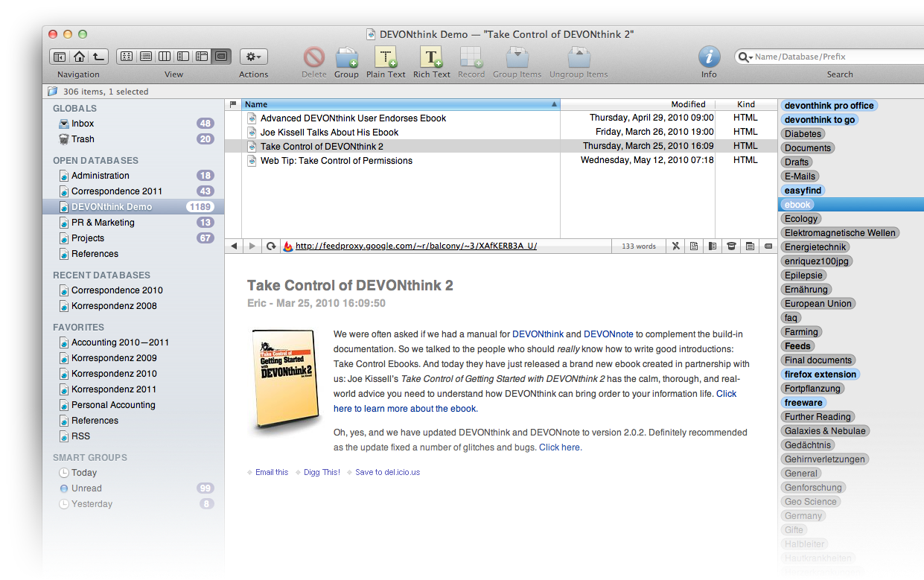Sort by the Kind column header

(x=746, y=104)
